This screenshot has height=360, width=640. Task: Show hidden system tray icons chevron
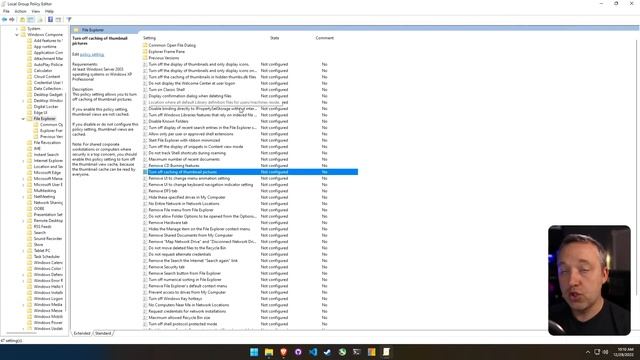[x=588, y=352]
